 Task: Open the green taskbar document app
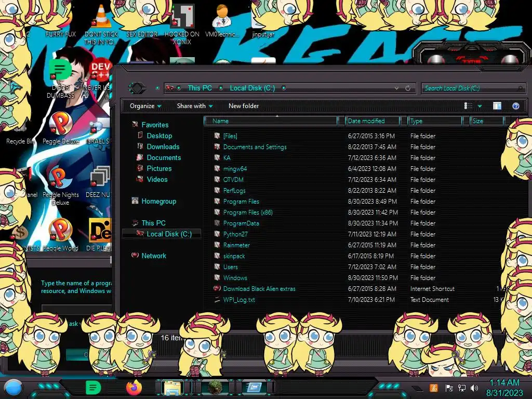pos(93,388)
